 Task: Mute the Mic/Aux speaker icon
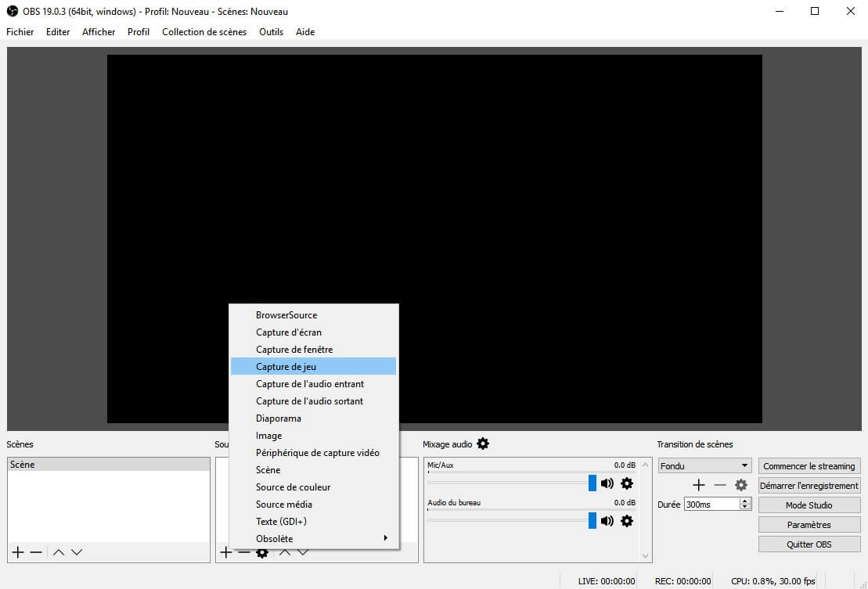[607, 483]
